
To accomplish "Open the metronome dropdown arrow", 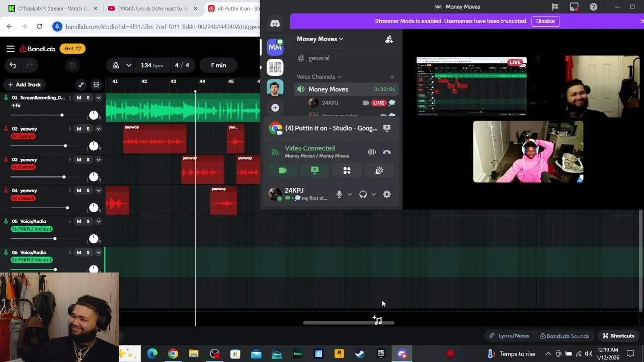I will [129, 65].
